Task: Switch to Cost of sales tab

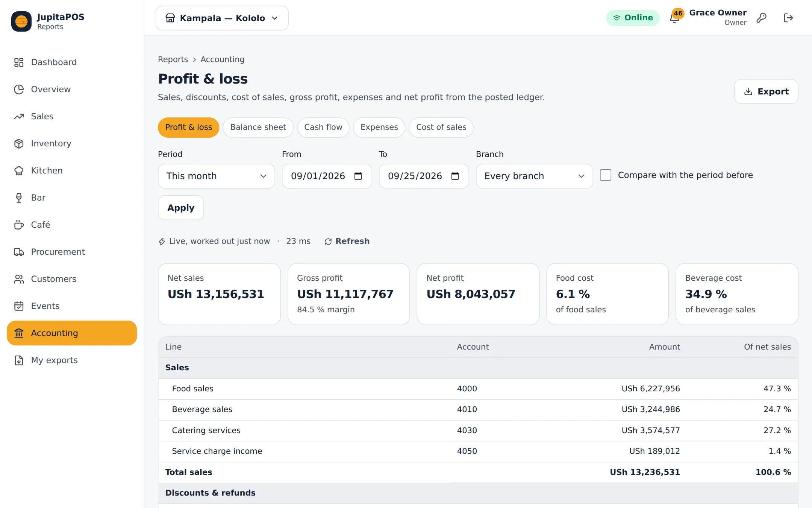Action: pos(441,127)
